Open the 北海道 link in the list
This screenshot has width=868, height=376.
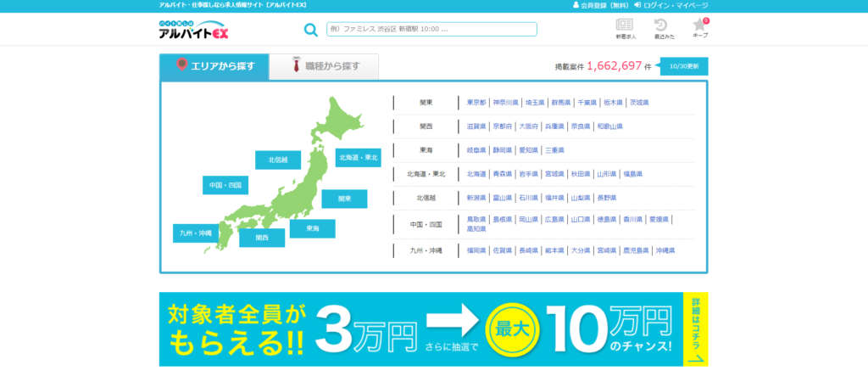[476, 174]
